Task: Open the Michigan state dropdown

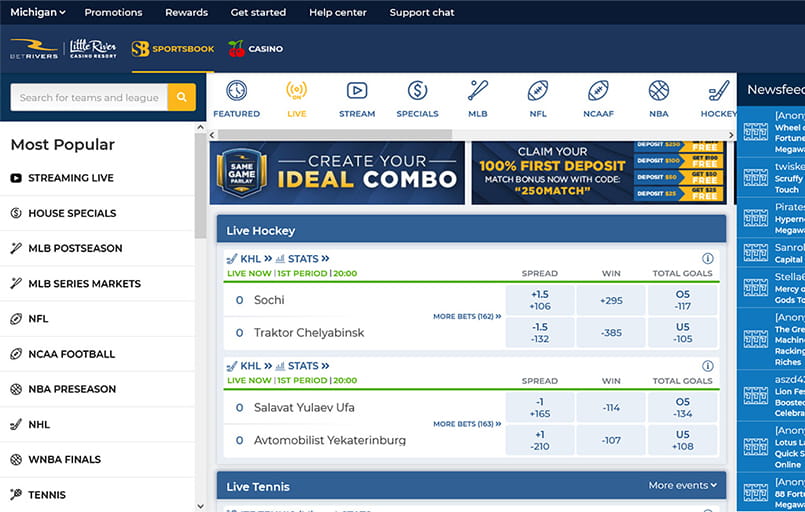Action: coord(38,12)
